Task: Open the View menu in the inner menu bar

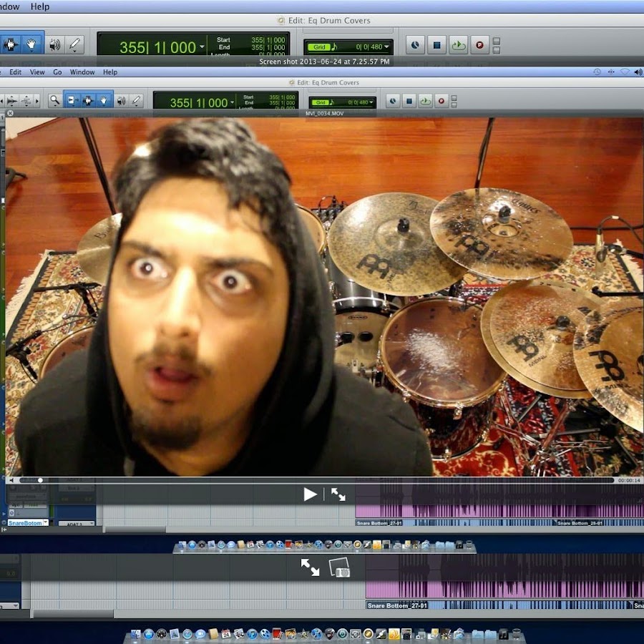Action: click(37, 72)
